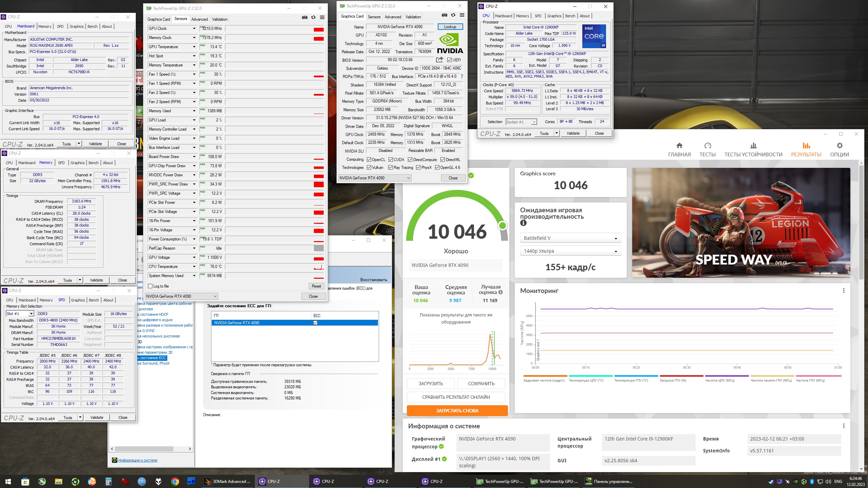This screenshot has height=488, width=868.
Task: Open the 3DMark options gear icon (ОПЦИИ)
Action: [839, 145]
